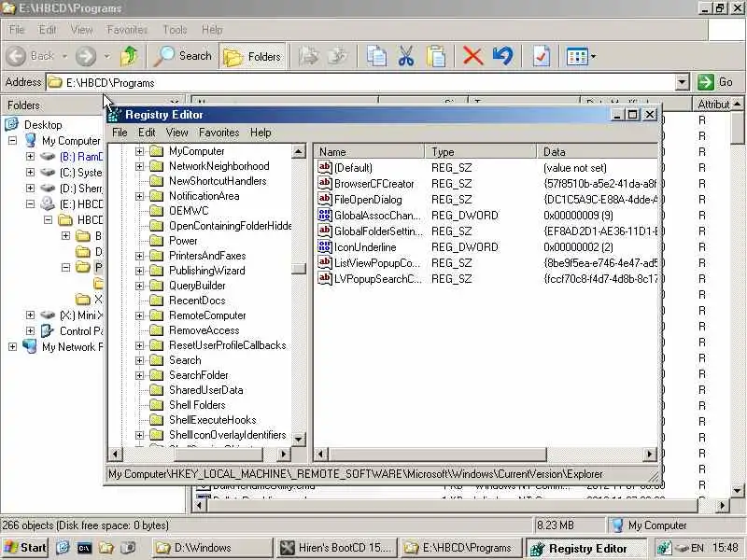
Task: Click the EN language indicator in tray
Action: tap(698, 548)
